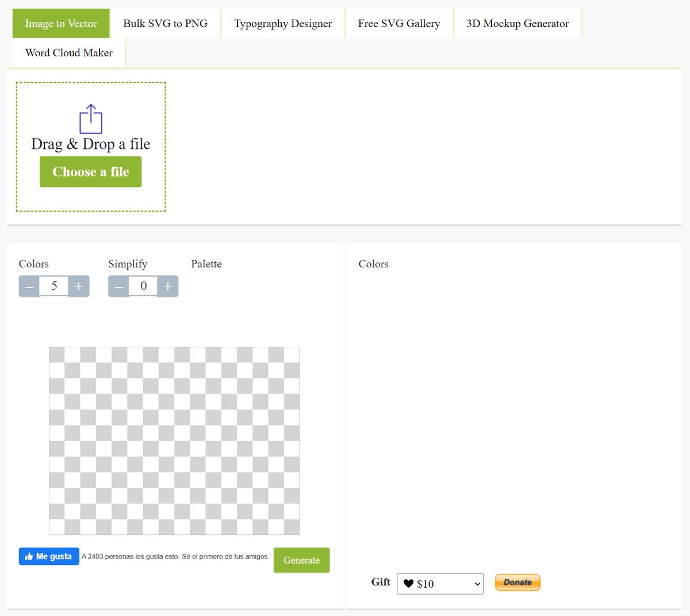Select $10 from the Gift combo box

[x=440, y=584]
